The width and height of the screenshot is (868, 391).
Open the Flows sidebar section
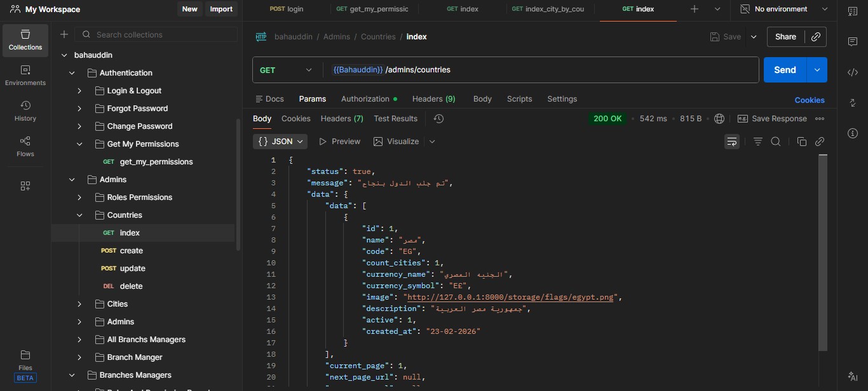click(x=25, y=146)
